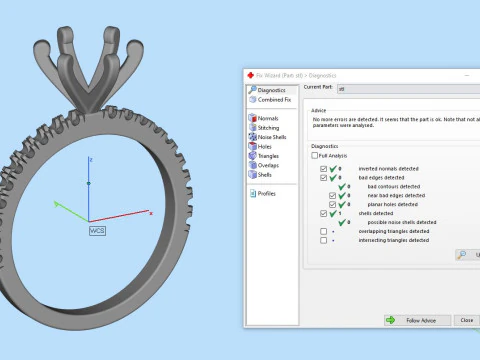The height and width of the screenshot is (360, 480).
Task: Select the Normals fix icon
Action: (x=253, y=118)
